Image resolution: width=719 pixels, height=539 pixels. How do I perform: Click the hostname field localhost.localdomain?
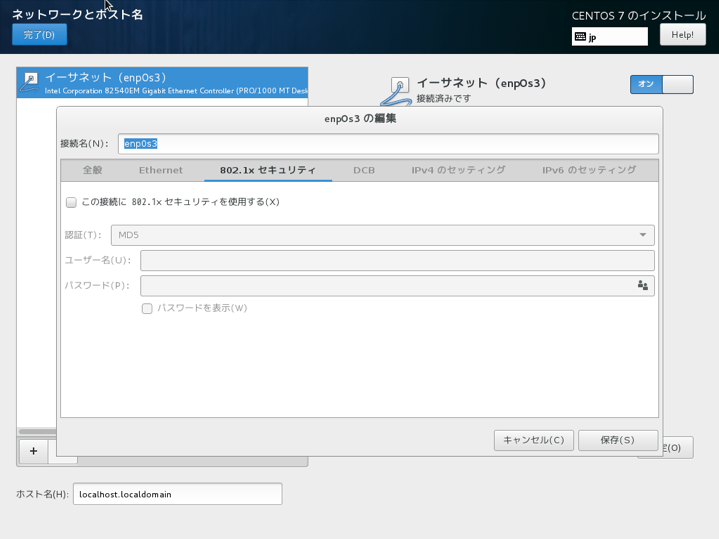(x=177, y=494)
